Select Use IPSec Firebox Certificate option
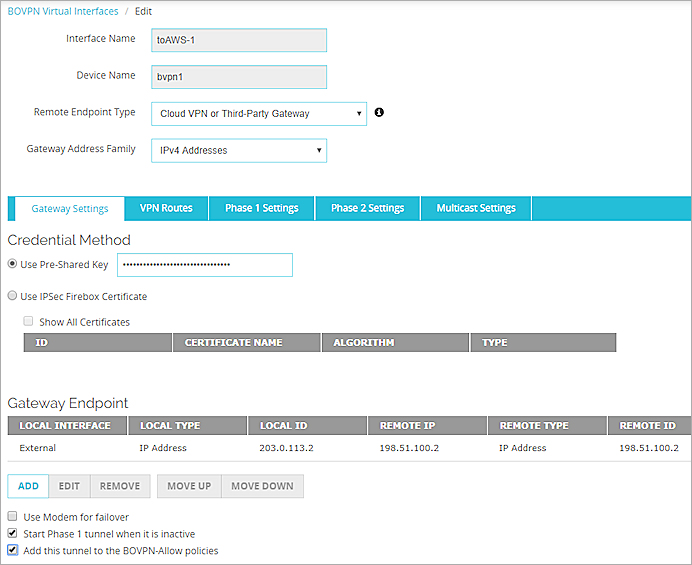Screen dimensions: 692x565 click(x=13, y=297)
